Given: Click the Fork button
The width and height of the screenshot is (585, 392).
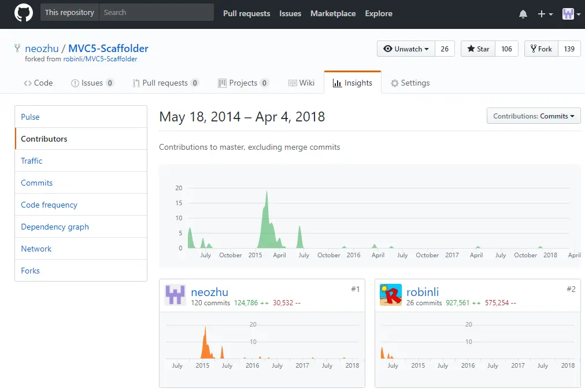Looking at the screenshot, I should pos(541,49).
